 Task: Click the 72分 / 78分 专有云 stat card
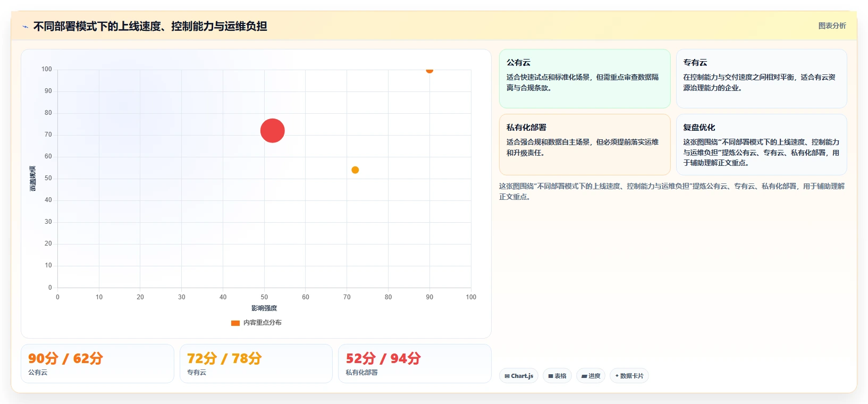(x=256, y=364)
